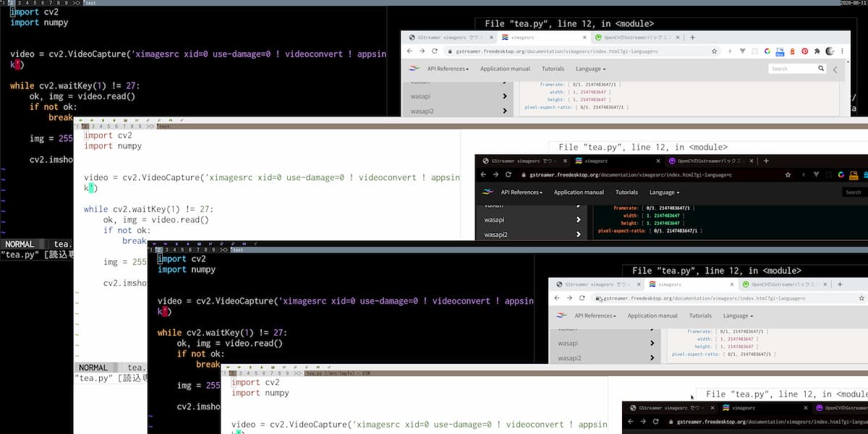Open the API References dropdown in the topmost browser
Image resolution: width=868 pixels, height=434 pixels.
[x=448, y=69]
